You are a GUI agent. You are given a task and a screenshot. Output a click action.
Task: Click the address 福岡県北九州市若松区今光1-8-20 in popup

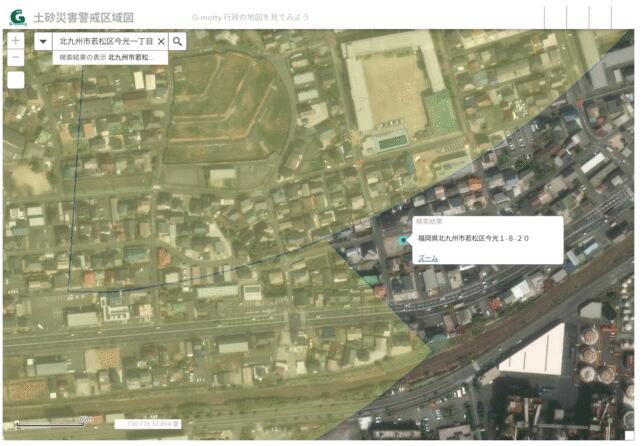click(x=473, y=239)
